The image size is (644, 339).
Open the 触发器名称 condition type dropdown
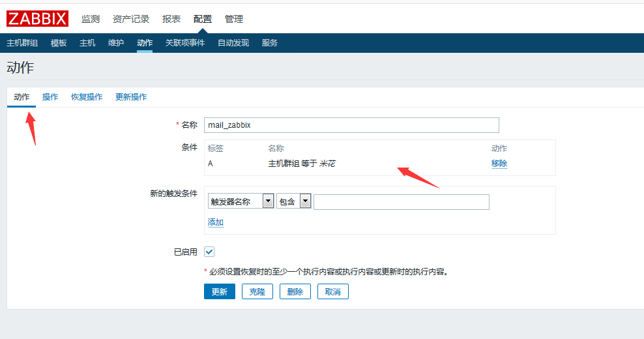241,202
